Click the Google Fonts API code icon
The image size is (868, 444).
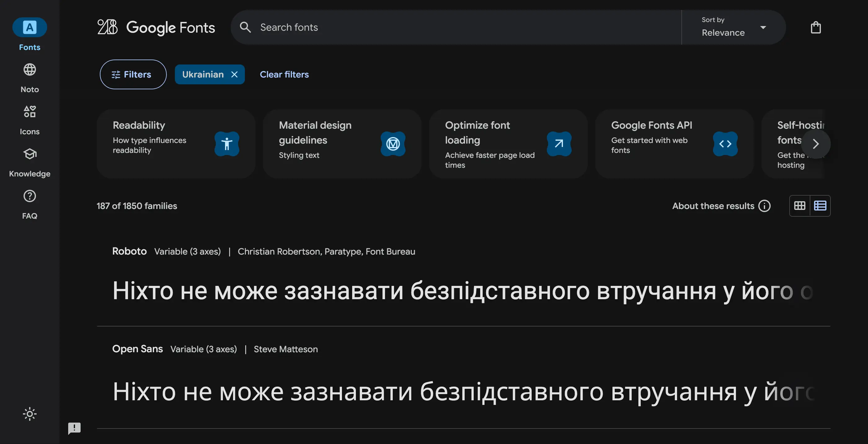click(725, 144)
